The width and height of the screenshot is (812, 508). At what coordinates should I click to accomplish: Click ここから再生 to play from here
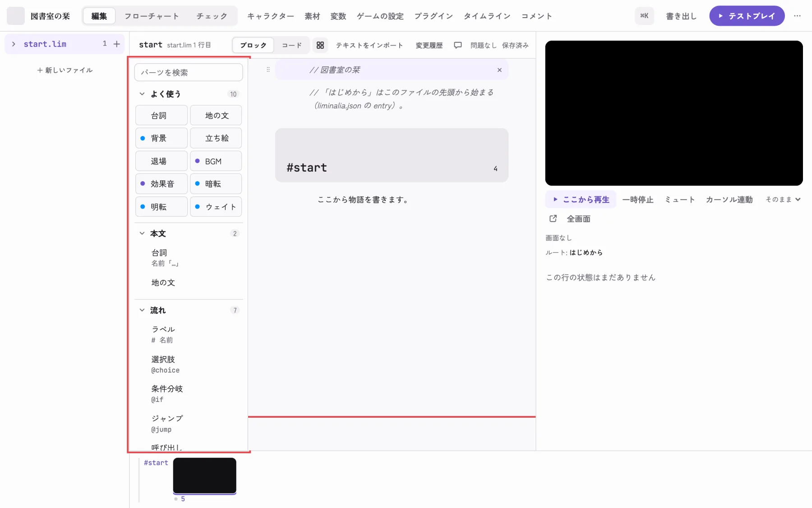click(581, 200)
